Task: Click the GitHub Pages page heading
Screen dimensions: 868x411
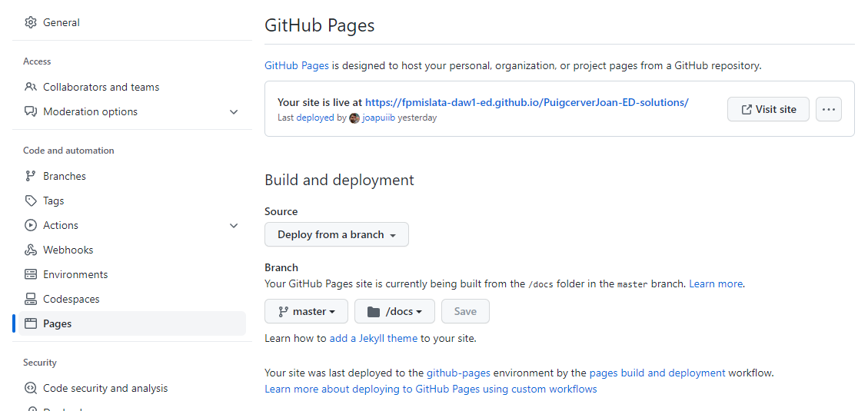Action: click(319, 25)
